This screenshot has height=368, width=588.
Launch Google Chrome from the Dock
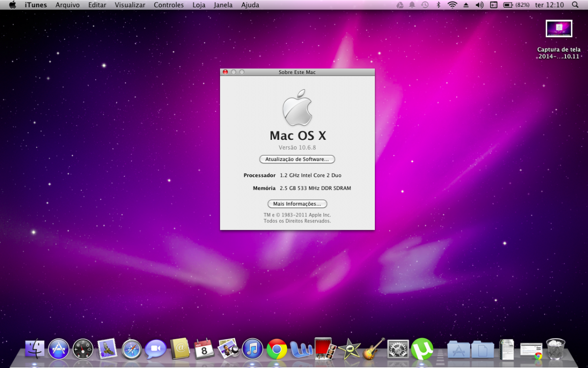point(277,349)
